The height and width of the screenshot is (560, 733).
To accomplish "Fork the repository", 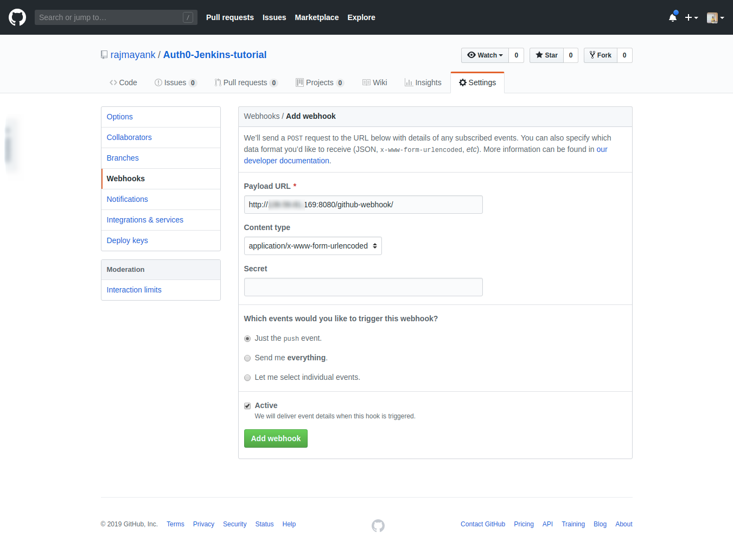I will click(601, 55).
